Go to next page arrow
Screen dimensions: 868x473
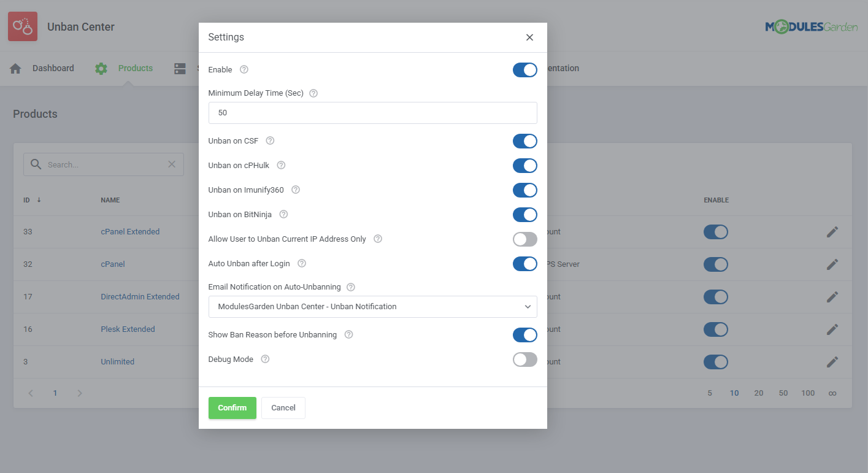coord(79,393)
